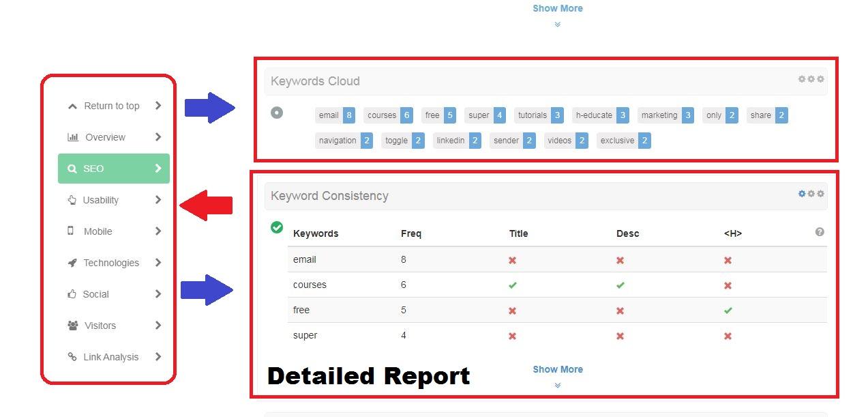Click the SEO magnifier icon in sidebar
The image size is (868, 417).
pyautogui.click(x=73, y=169)
